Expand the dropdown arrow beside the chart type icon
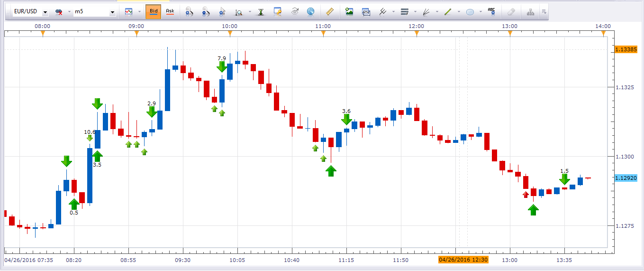This screenshot has height=271, width=644. (139, 11)
